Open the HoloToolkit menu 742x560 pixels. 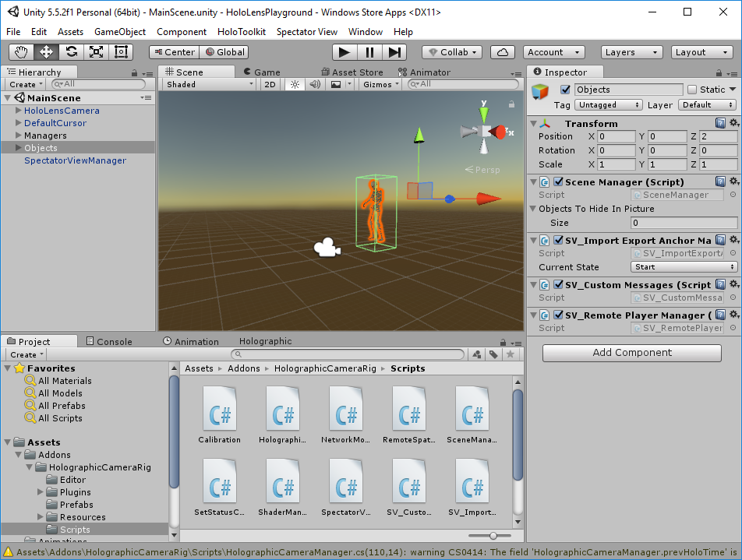click(x=242, y=32)
